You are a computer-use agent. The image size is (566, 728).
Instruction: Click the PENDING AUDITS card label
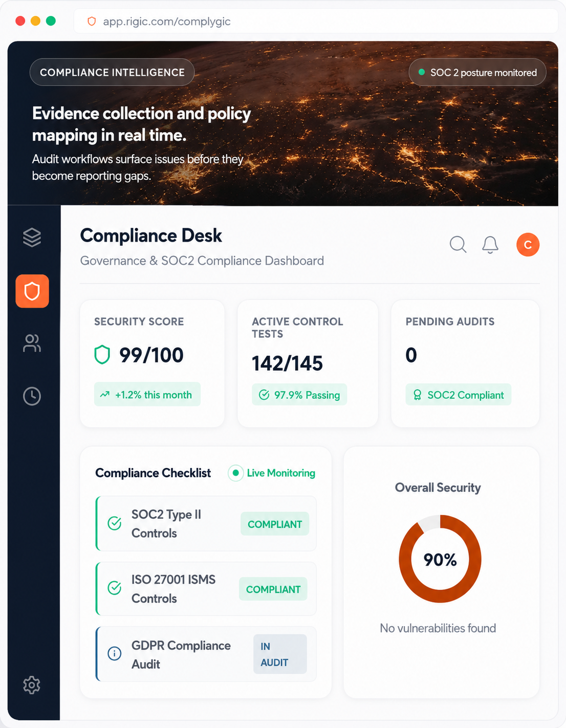coord(450,322)
